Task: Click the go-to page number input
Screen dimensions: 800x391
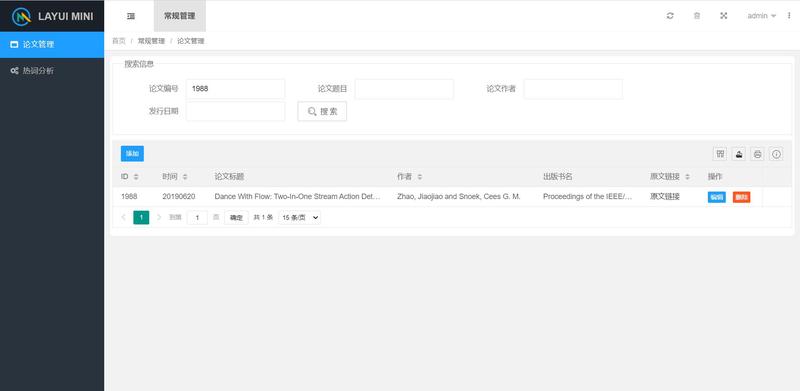Action: click(197, 217)
